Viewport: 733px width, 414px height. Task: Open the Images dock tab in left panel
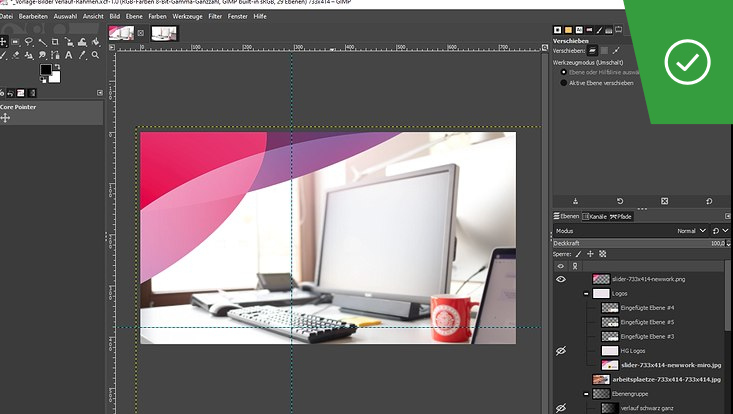tap(21, 93)
